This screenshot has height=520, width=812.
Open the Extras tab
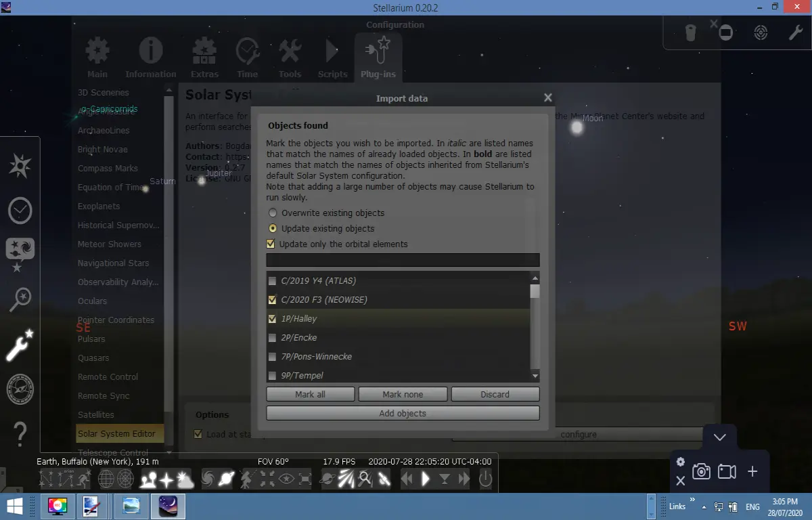(x=204, y=58)
